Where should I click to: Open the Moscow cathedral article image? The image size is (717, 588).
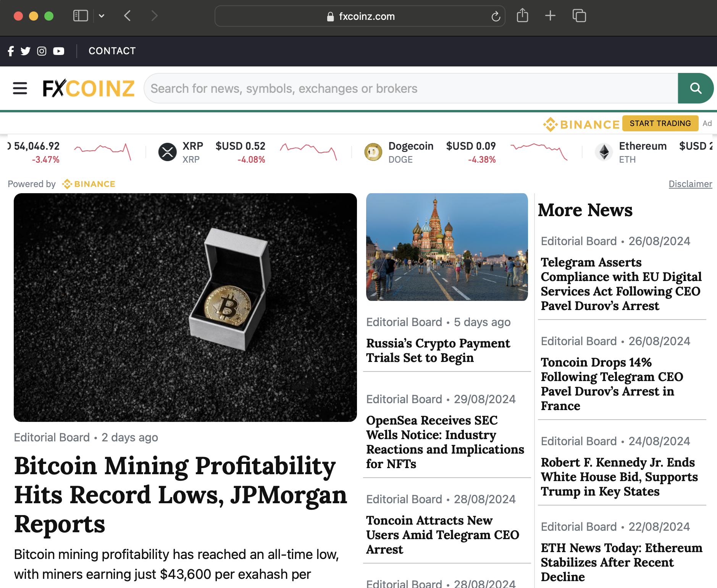(x=447, y=247)
